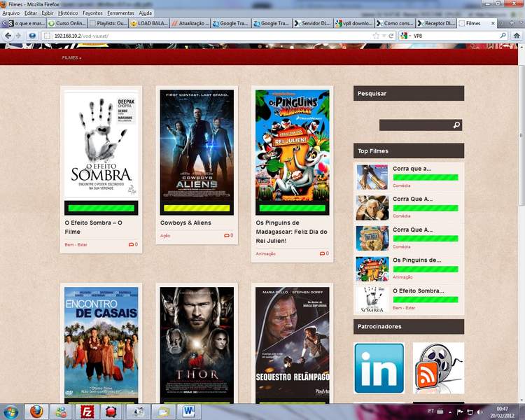Image resolution: width=525 pixels, height=420 pixels.
Task: Click the O Efeito Sombra poster
Action: tap(101, 144)
